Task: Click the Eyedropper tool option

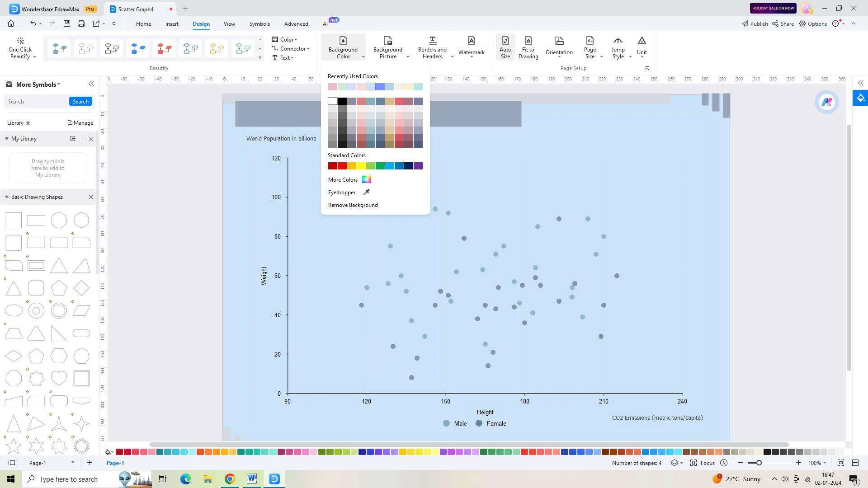Action: pyautogui.click(x=348, y=192)
